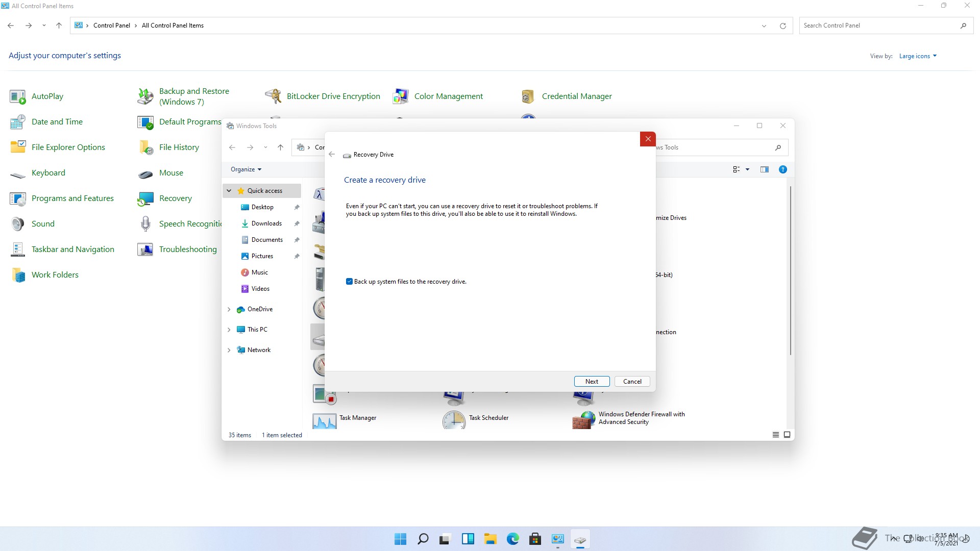Click Next in Recovery Drive wizard
This screenshot has height=551, width=980.
pos(592,382)
